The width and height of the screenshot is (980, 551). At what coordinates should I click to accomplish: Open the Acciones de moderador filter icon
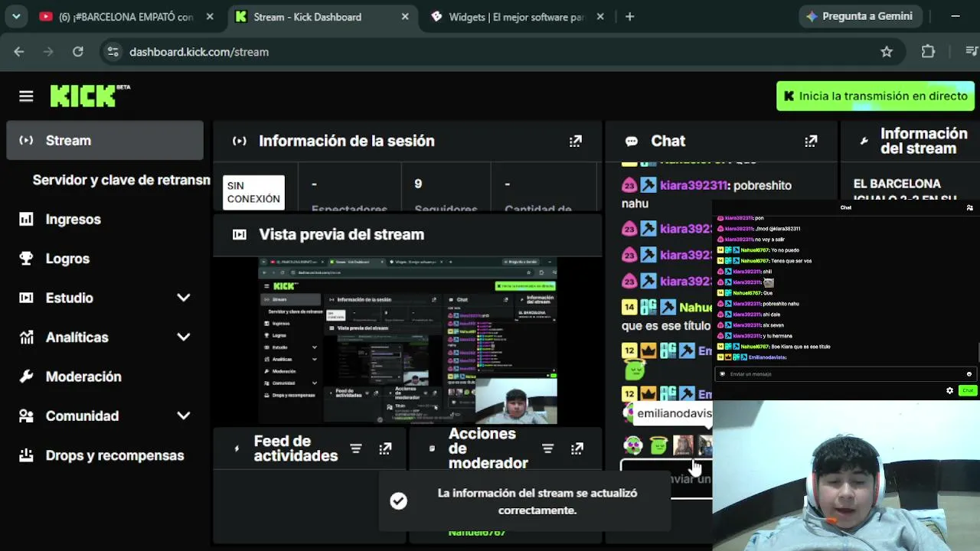(x=547, y=448)
